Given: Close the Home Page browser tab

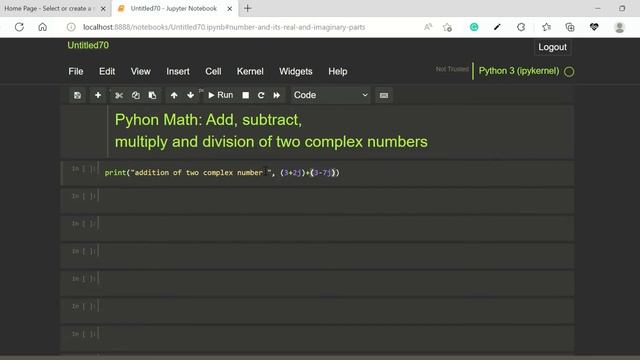Looking at the screenshot, I should point(103,9).
